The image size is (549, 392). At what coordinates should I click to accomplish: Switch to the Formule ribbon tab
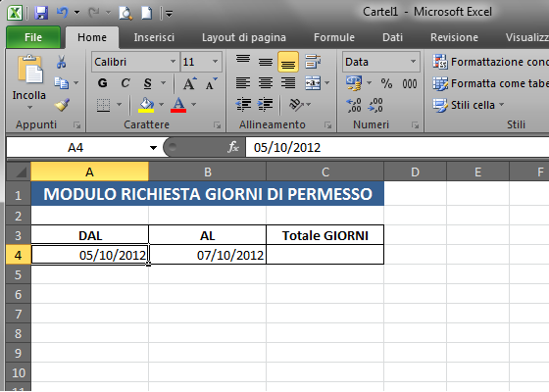(334, 37)
